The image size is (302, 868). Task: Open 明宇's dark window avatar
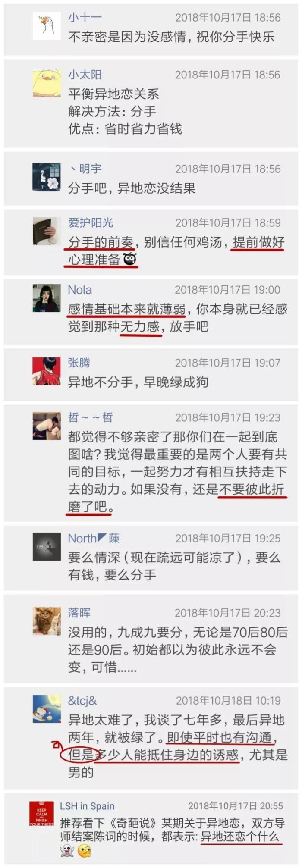tap(47, 177)
